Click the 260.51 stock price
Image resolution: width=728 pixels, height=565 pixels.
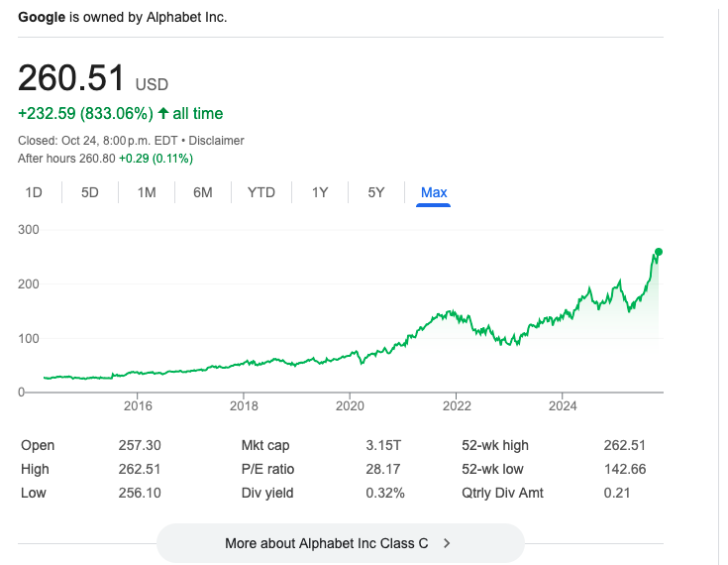(x=71, y=77)
